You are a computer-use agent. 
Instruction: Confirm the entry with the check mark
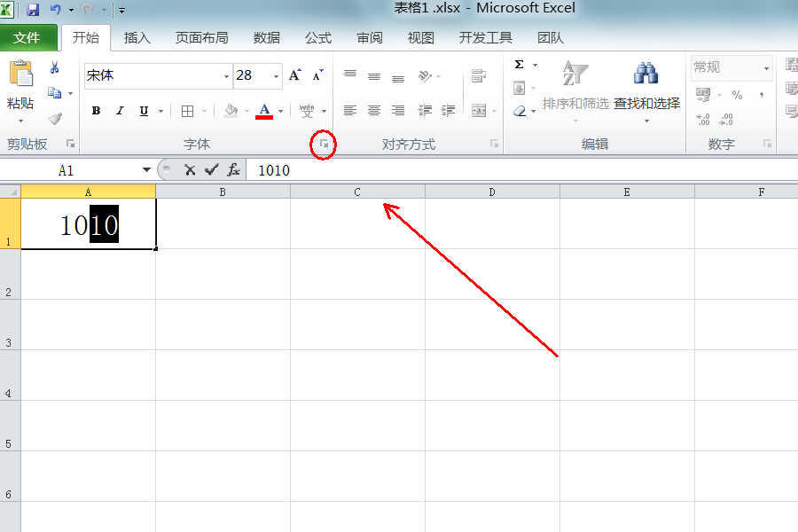[211, 169]
